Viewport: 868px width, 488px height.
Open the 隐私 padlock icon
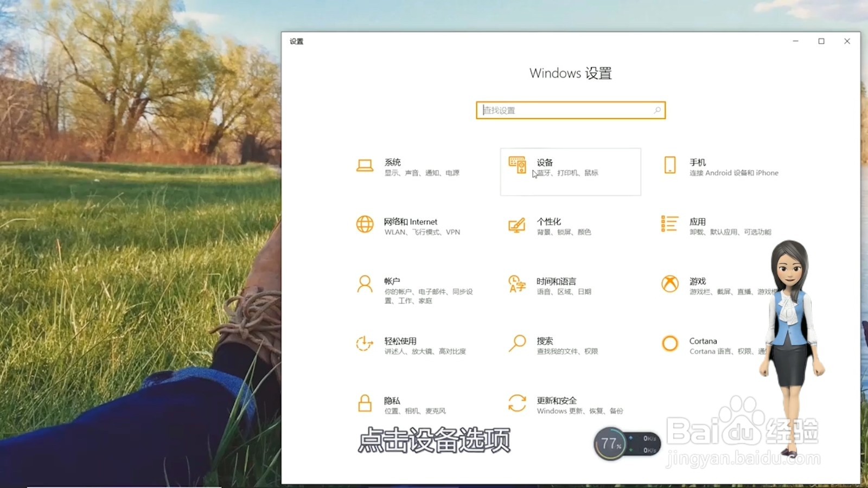point(365,403)
